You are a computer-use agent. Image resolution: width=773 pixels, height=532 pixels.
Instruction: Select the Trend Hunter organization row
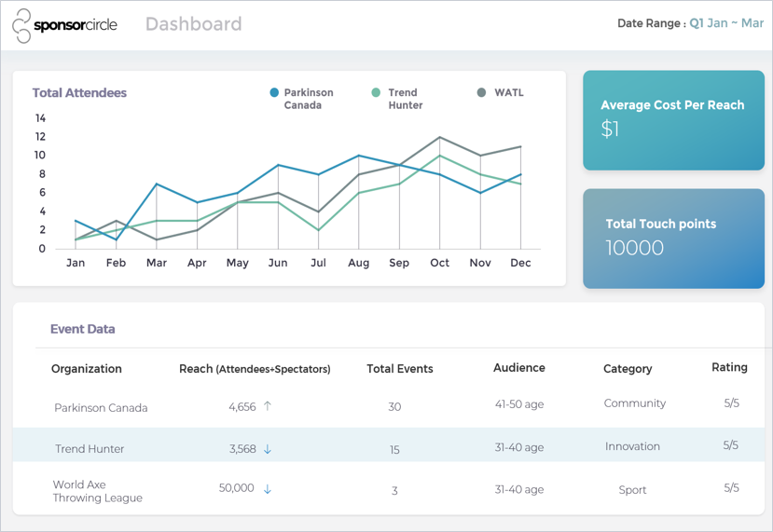pos(389,444)
